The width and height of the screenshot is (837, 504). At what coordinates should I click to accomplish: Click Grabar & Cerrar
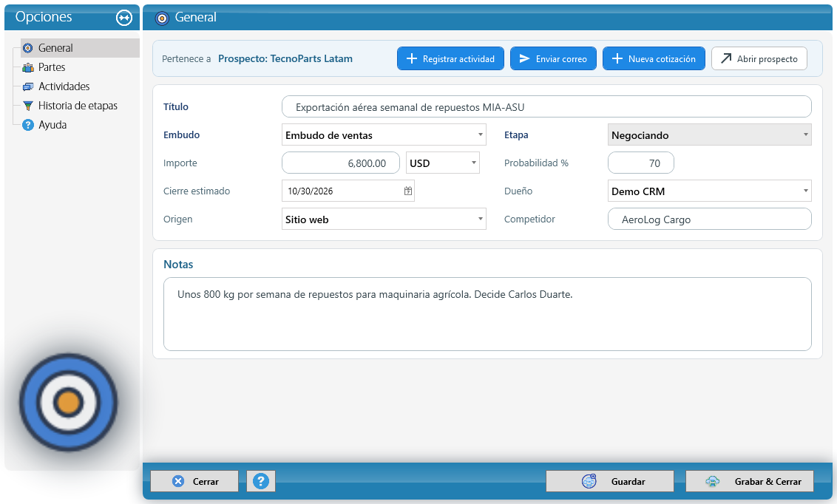750,481
